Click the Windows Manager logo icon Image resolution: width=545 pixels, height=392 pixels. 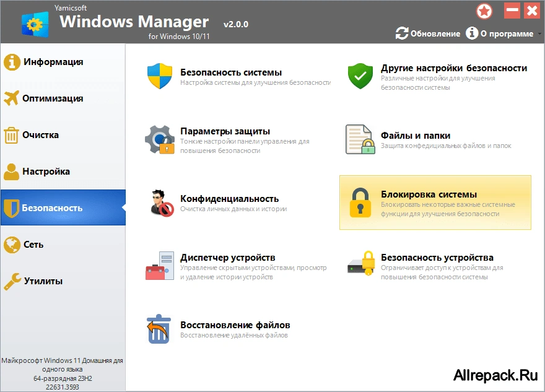tap(35, 24)
